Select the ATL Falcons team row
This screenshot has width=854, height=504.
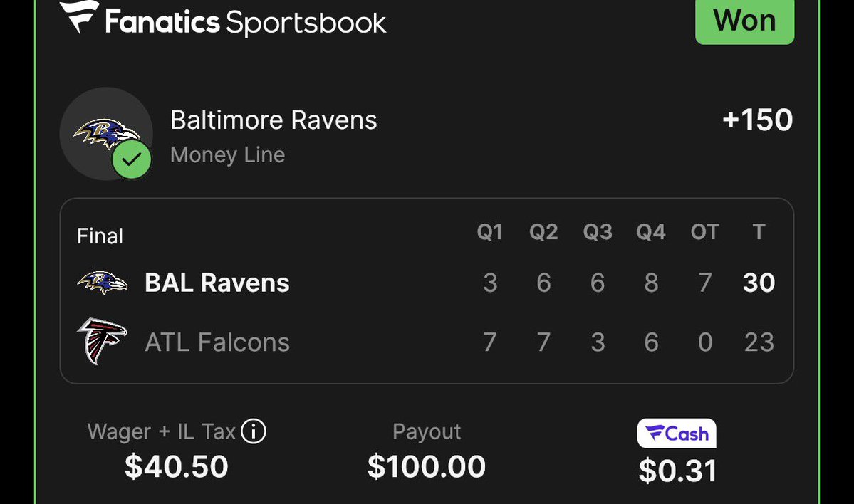[x=427, y=342]
